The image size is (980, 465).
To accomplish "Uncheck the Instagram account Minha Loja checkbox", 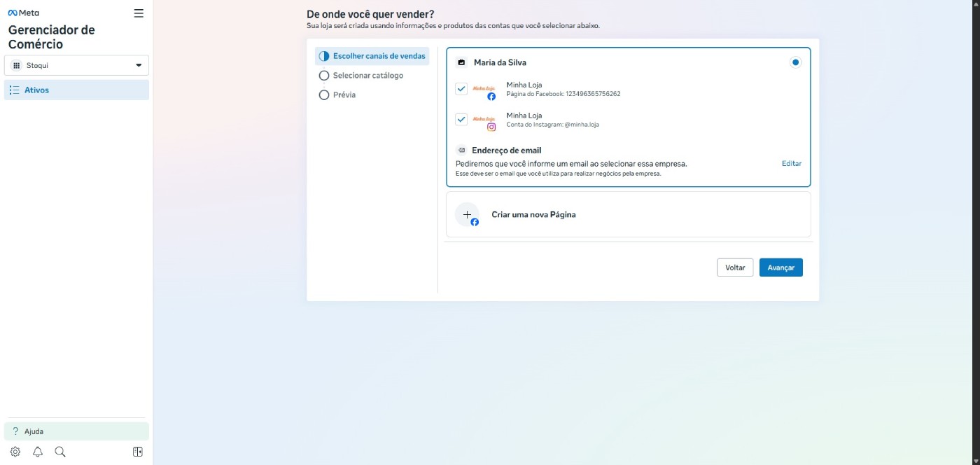I will [461, 119].
